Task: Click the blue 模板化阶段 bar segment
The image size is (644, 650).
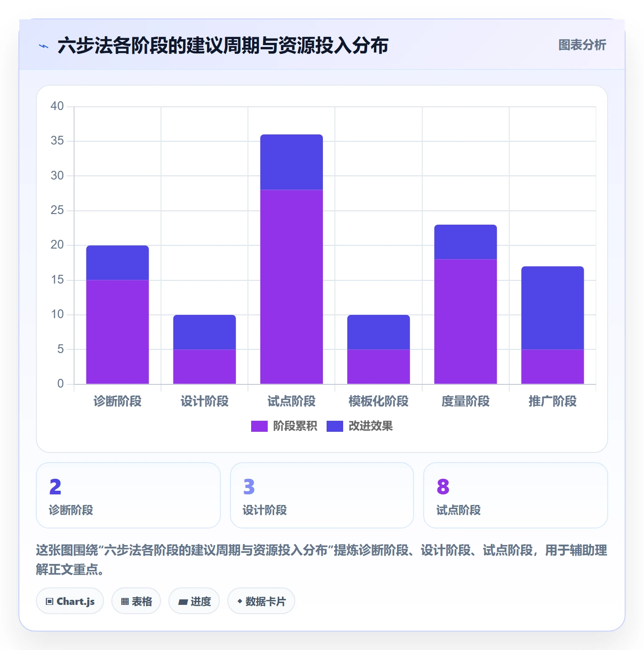Action: pos(379,332)
